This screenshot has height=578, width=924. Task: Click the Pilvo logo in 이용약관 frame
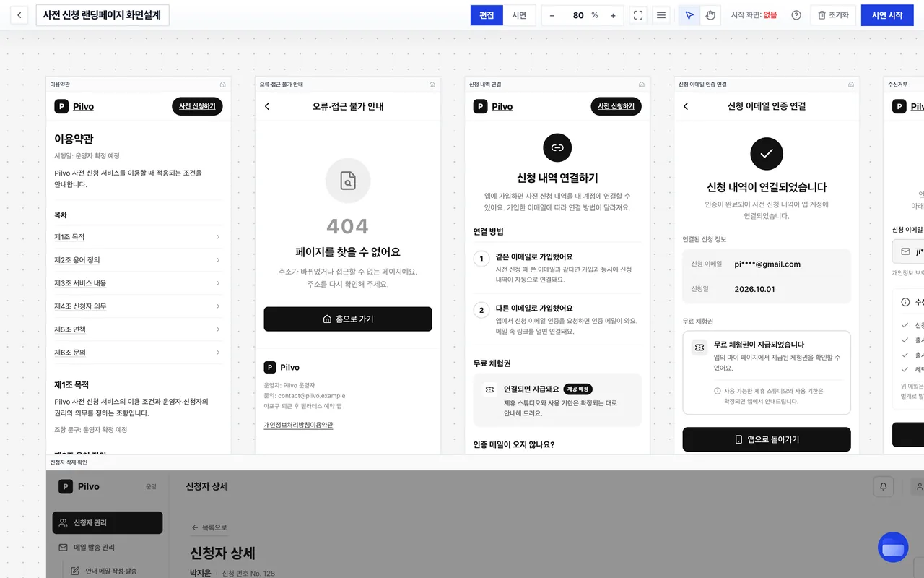tap(74, 106)
